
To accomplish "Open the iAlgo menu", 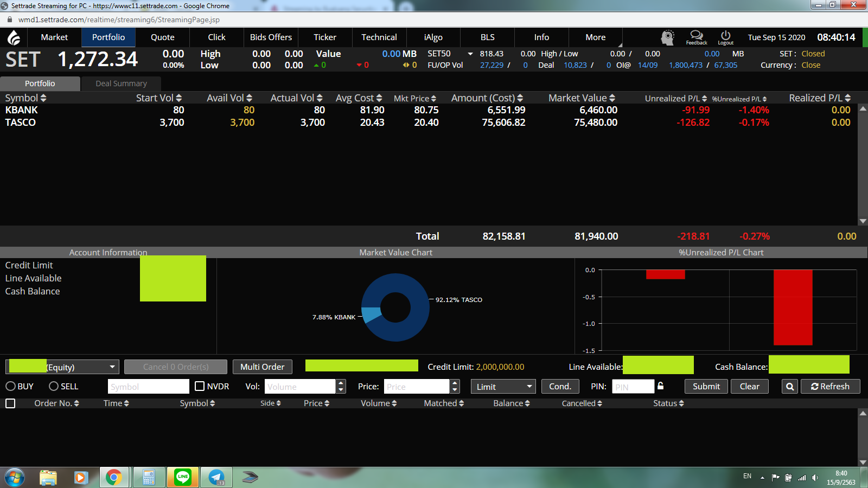I will click(433, 37).
